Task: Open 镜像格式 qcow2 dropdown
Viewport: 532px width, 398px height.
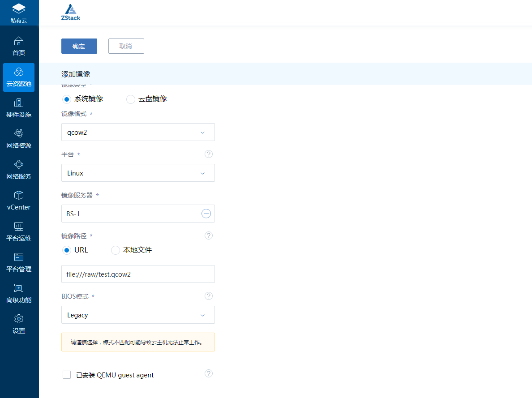Action: [x=138, y=132]
